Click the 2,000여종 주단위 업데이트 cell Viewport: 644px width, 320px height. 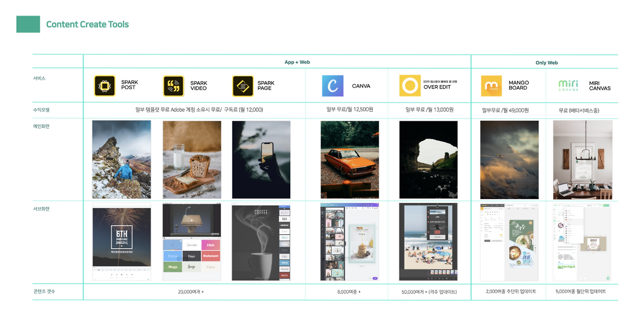coord(511,292)
